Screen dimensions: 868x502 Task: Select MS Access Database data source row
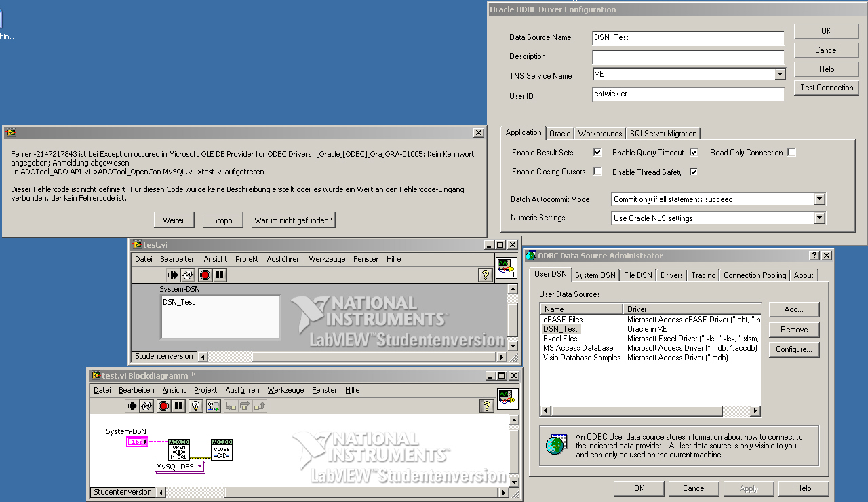pyautogui.click(x=651, y=348)
